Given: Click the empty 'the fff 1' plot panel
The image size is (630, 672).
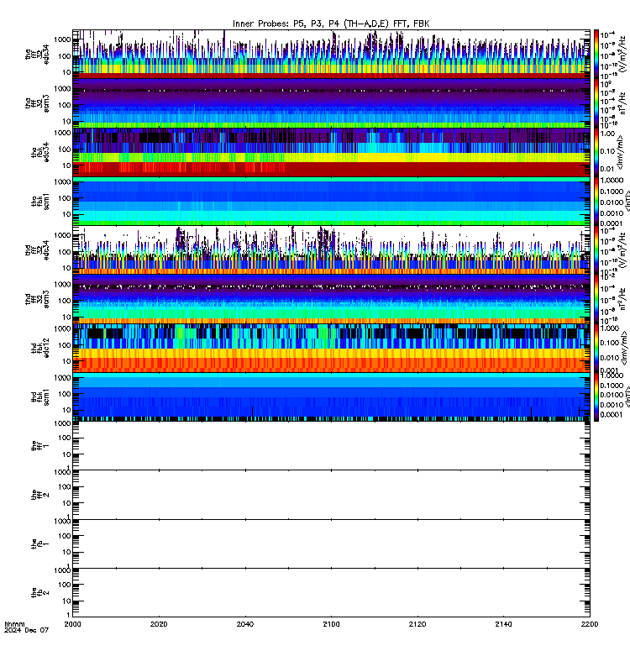Looking at the screenshot, I should tap(331, 446).
